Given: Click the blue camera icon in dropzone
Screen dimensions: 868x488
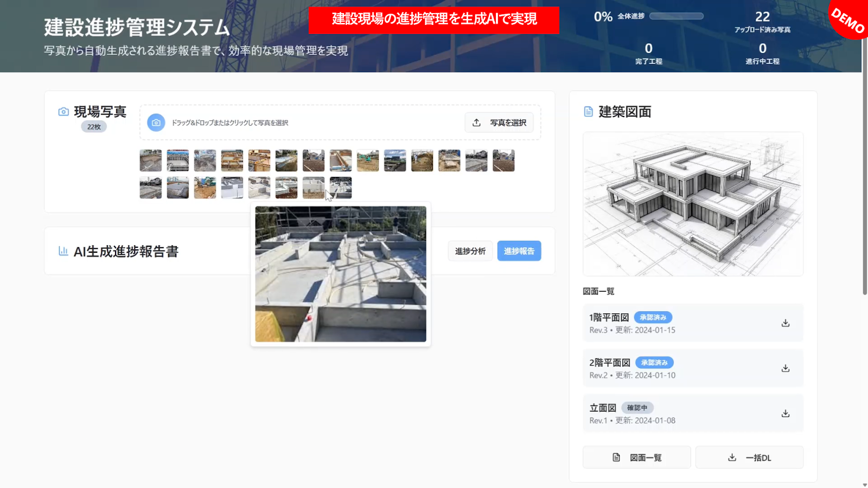Looking at the screenshot, I should (x=156, y=123).
